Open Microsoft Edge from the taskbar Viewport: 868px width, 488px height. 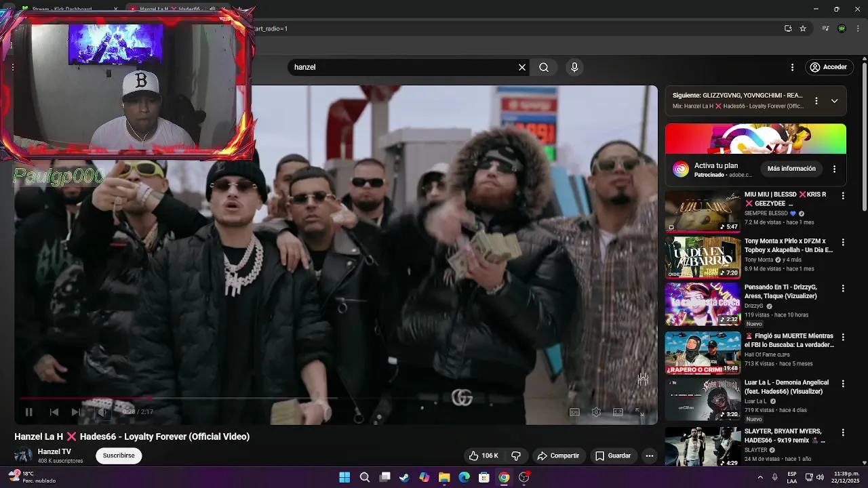pos(464,477)
